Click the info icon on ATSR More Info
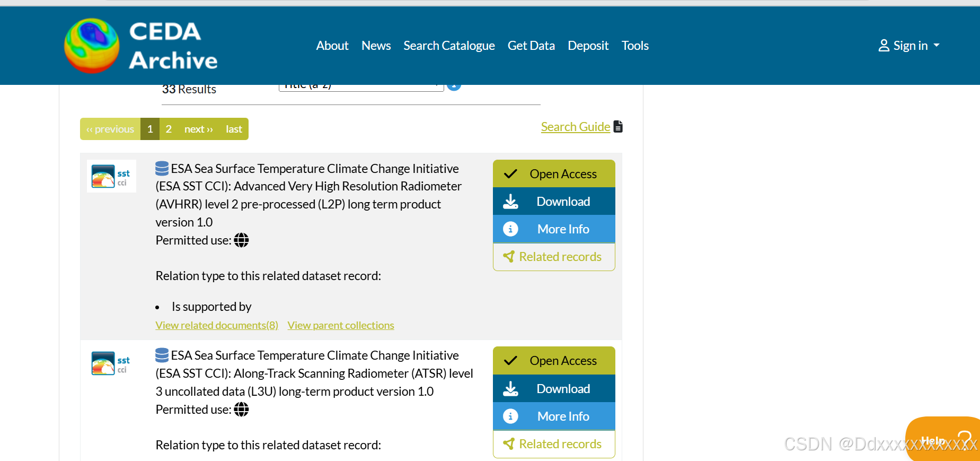The image size is (980, 461). [x=510, y=416]
